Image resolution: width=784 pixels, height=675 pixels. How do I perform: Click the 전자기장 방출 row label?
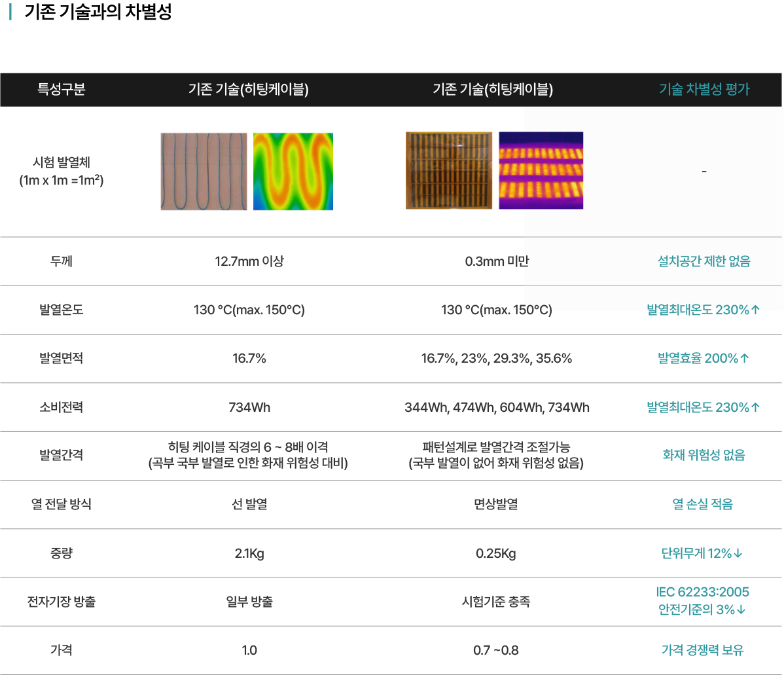tap(62, 602)
